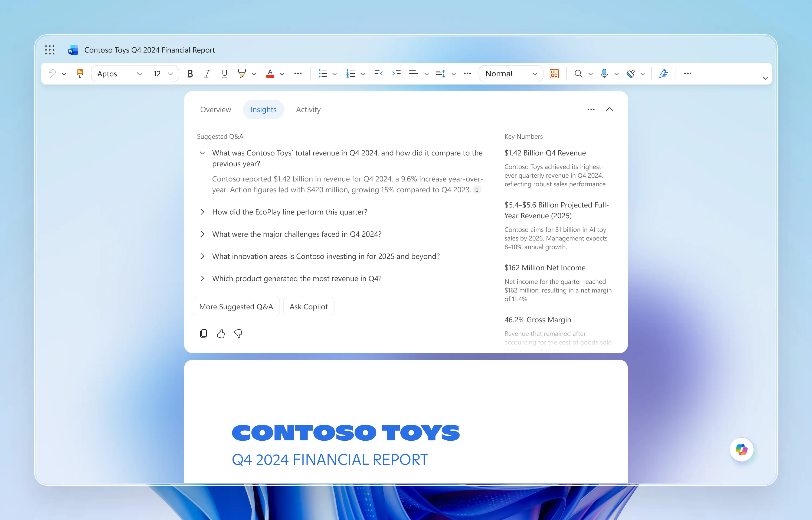
Task: Switch to the Activity tab
Action: click(308, 109)
